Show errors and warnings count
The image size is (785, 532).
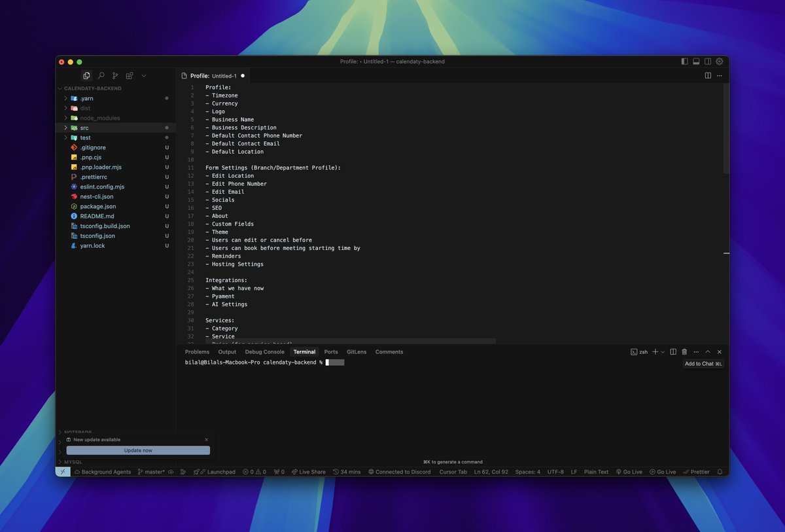coord(254,472)
